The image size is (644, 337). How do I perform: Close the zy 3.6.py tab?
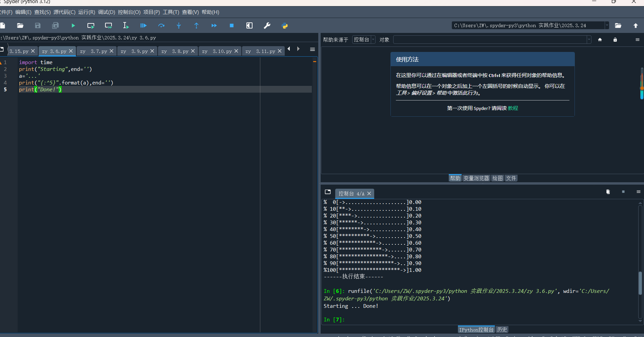(x=71, y=51)
